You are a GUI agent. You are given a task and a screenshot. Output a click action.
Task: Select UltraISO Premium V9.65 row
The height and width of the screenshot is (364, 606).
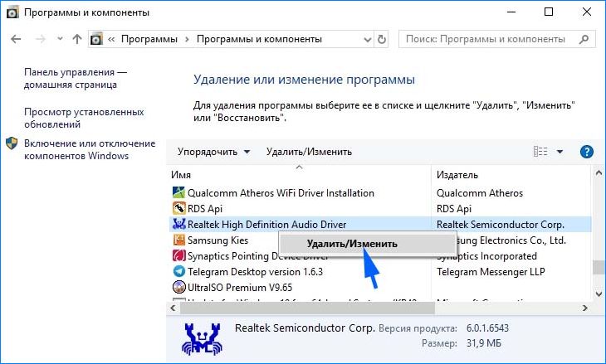point(380,288)
